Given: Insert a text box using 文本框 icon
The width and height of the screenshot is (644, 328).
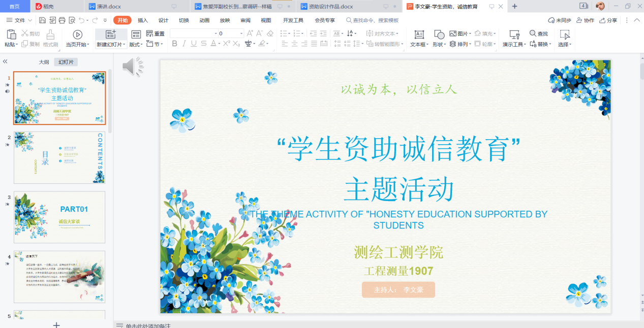Looking at the screenshot, I should [x=419, y=35].
